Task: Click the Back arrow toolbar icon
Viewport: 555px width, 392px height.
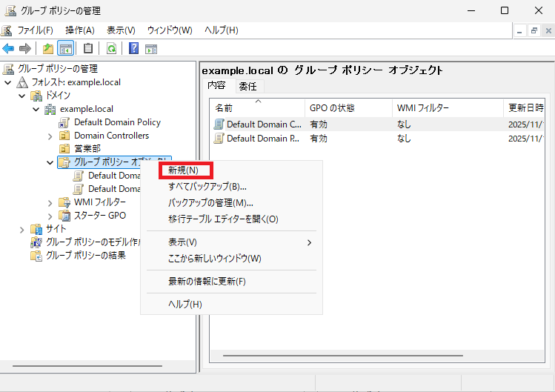Action: click(x=8, y=49)
